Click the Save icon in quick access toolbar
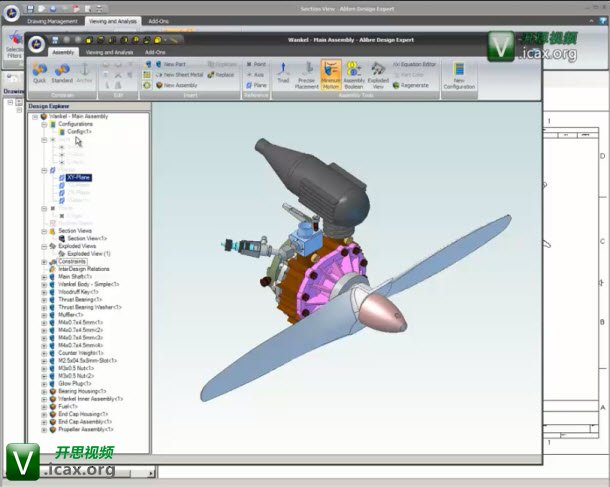The image size is (610, 487). (x=55, y=40)
